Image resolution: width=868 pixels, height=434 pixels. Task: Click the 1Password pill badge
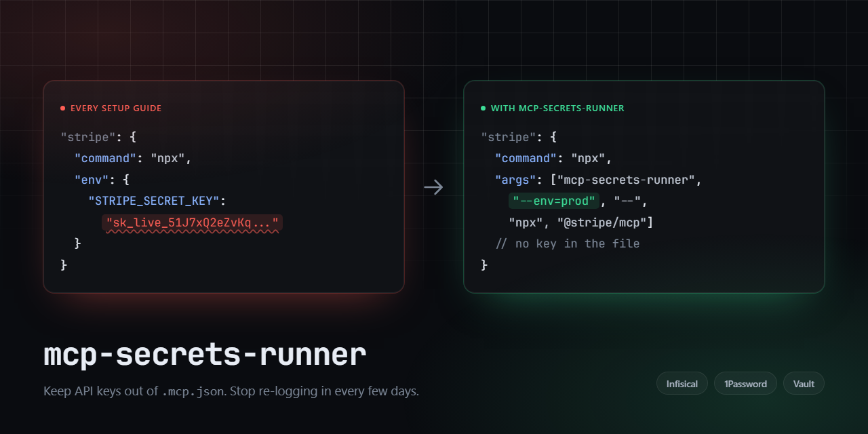[x=745, y=383]
